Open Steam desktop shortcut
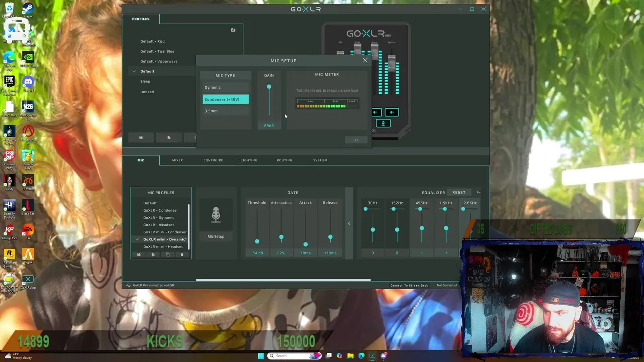 [28, 10]
